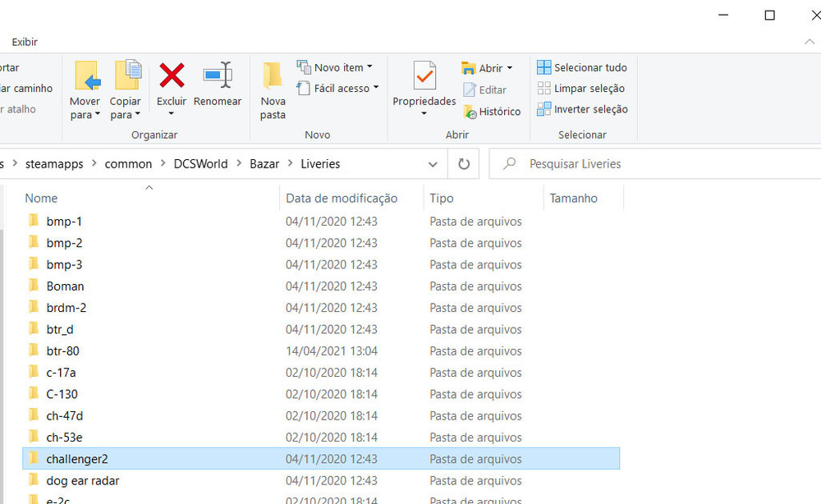Select the ch-47d folder name

click(x=64, y=415)
